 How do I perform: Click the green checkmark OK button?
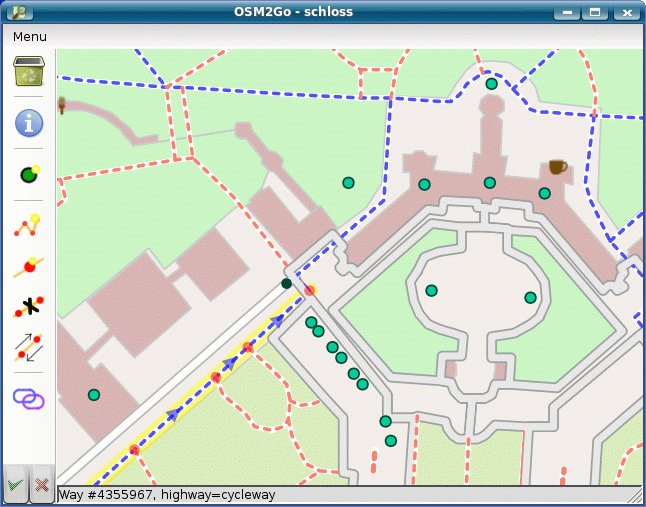(x=15, y=485)
